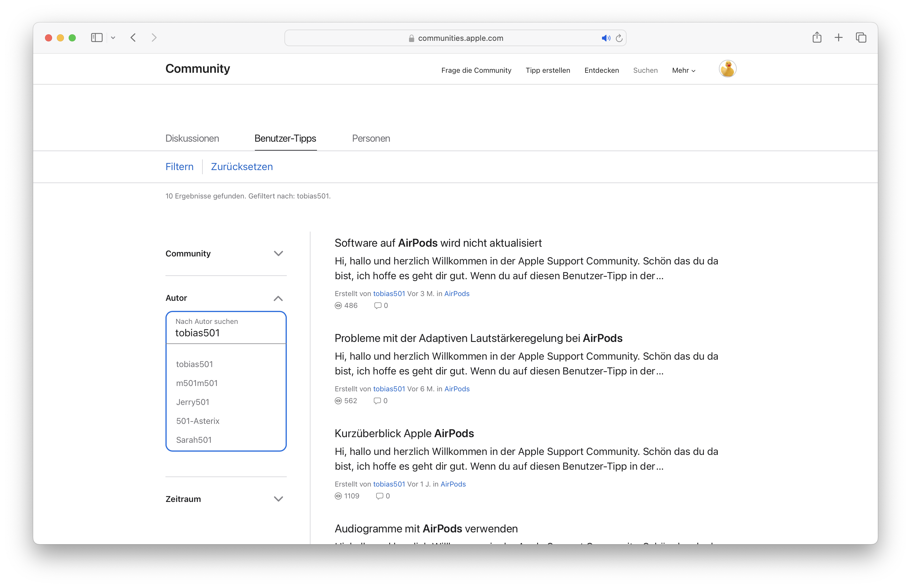Viewport: 911px width, 588px height.
Task: Open a new tab with the plus icon
Action: pyautogui.click(x=838, y=38)
